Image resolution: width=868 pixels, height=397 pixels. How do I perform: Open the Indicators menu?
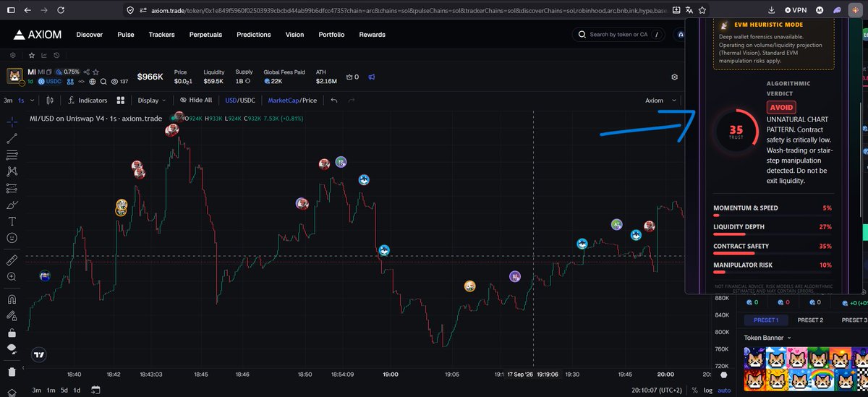pos(87,101)
